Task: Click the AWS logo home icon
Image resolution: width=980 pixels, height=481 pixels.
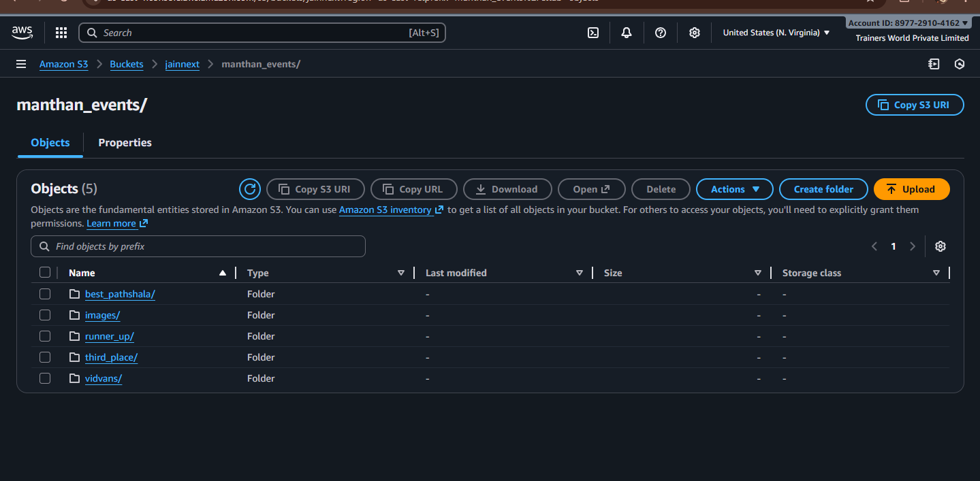Action: coord(22,33)
